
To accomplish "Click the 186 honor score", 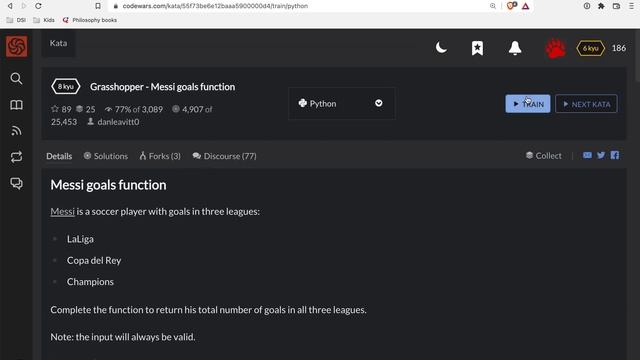I will coord(618,48).
